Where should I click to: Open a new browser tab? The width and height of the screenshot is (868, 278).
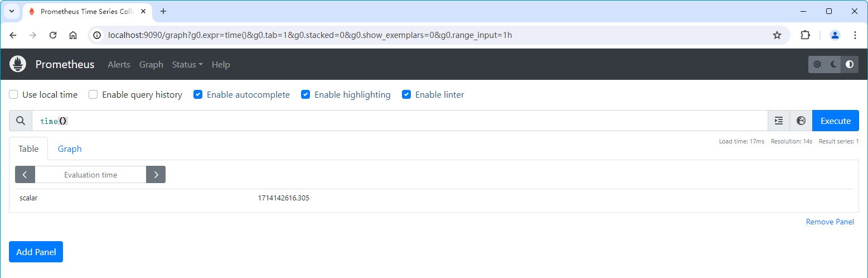(x=163, y=11)
